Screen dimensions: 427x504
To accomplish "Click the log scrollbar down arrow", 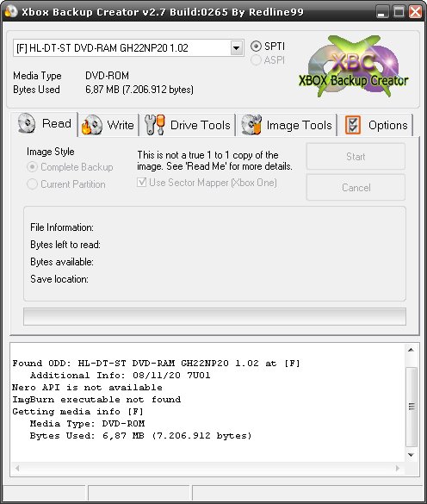I will click(x=412, y=455).
